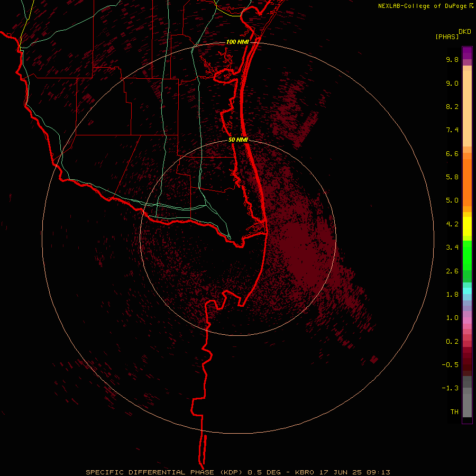476x476 pixels.
Task: Click the 5.0 scale value
Action: point(452,200)
